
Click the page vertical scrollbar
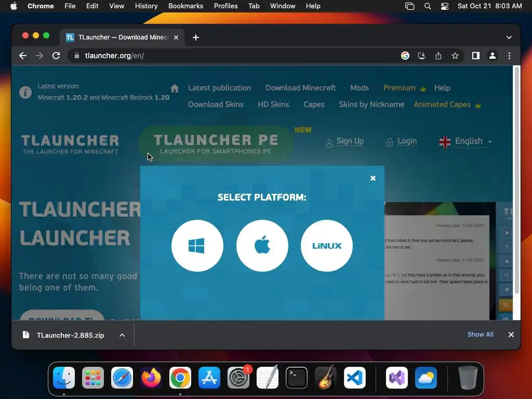click(x=517, y=180)
